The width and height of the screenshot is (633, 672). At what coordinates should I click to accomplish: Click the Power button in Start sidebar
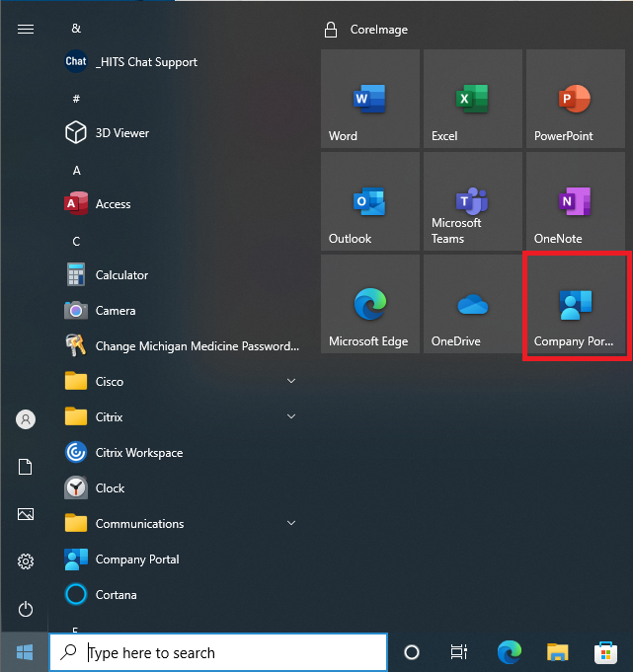click(x=26, y=609)
